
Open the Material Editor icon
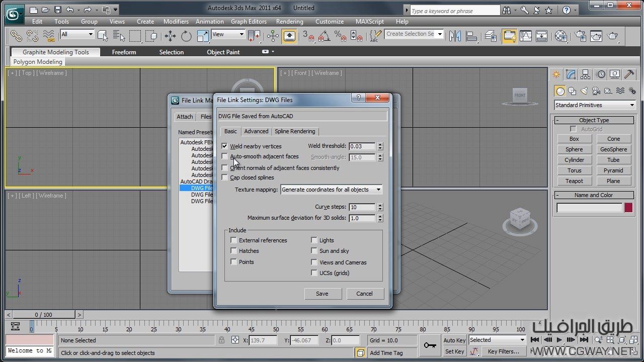[x=560, y=36]
